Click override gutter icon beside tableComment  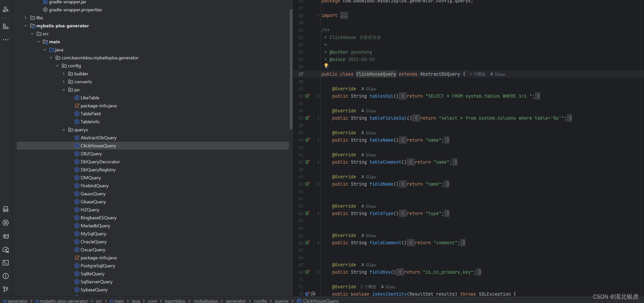tap(308, 162)
